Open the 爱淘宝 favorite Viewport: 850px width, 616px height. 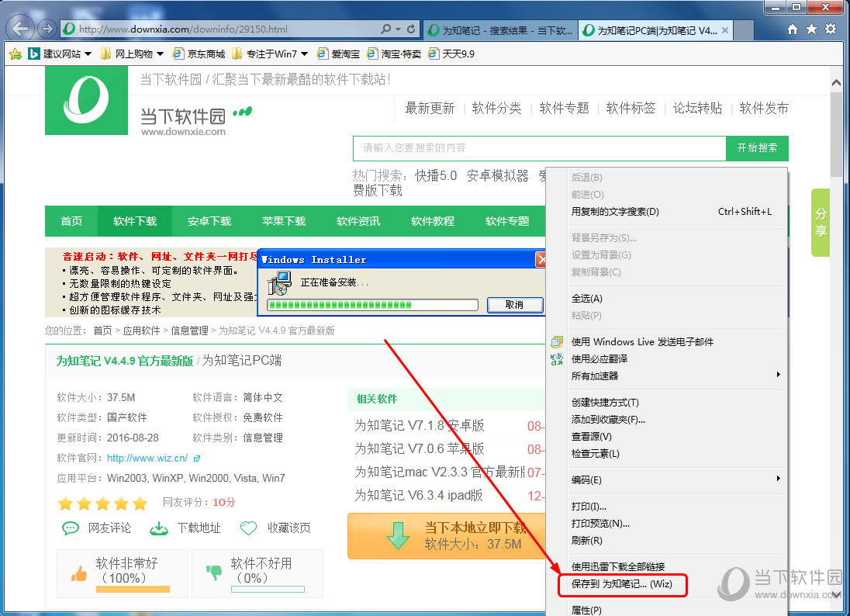[x=339, y=54]
